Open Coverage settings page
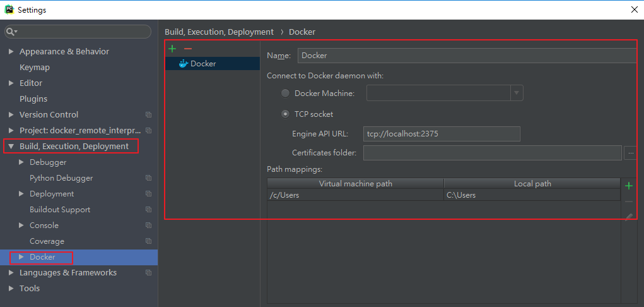The height and width of the screenshot is (307, 644). tap(47, 241)
